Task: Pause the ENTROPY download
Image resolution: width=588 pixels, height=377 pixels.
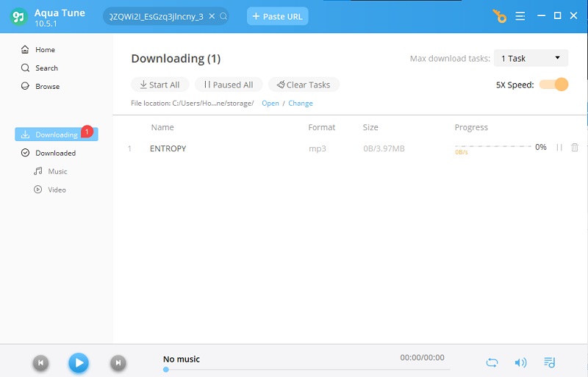Action: (559, 148)
